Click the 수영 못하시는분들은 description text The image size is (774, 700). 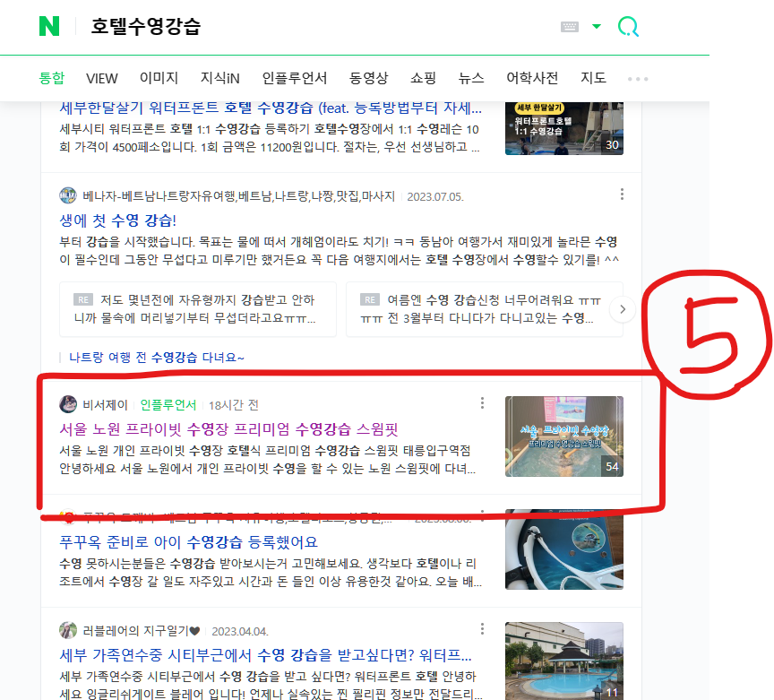(x=271, y=573)
